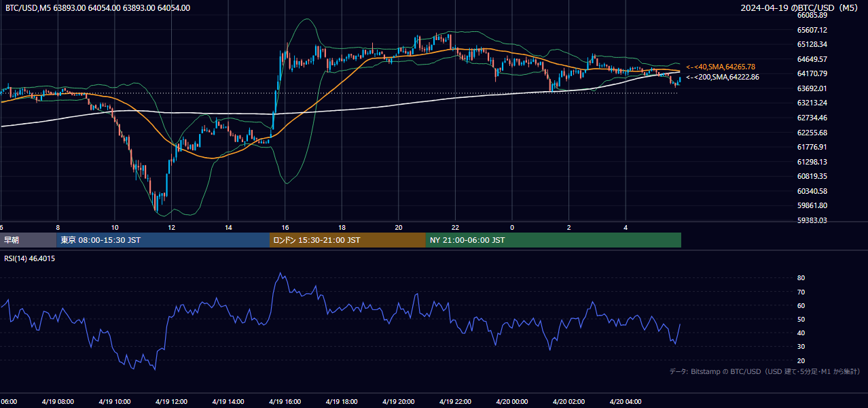Viewport: 868px width, 408px height.
Task: Click bottom time label 4/19 16:00
Action: [x=285, y=402]
